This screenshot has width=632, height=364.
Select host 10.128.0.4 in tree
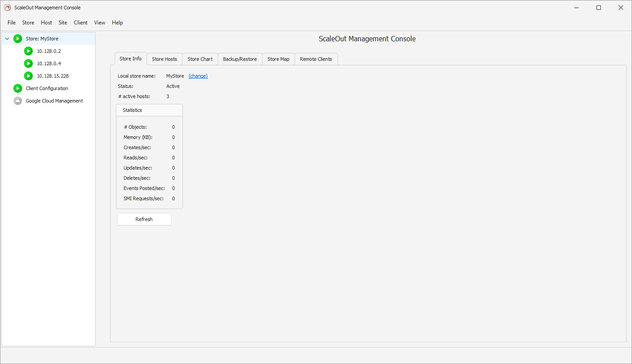49,63
